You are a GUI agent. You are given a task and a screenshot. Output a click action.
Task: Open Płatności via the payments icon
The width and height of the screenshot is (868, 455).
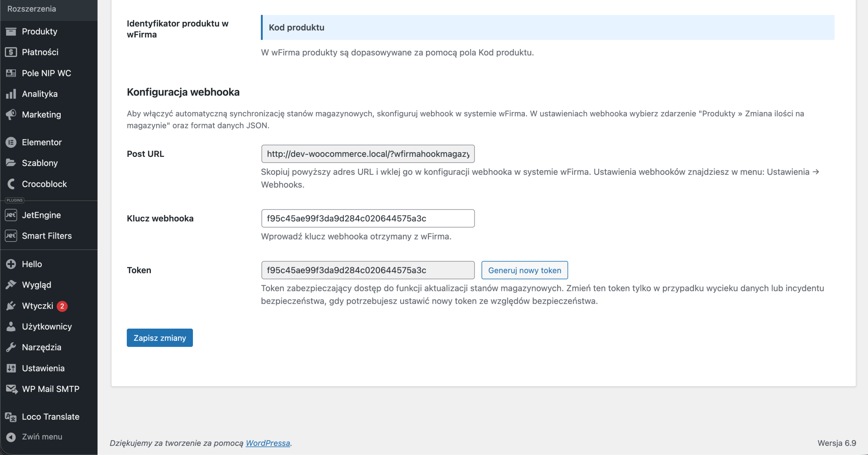(11, 52)
